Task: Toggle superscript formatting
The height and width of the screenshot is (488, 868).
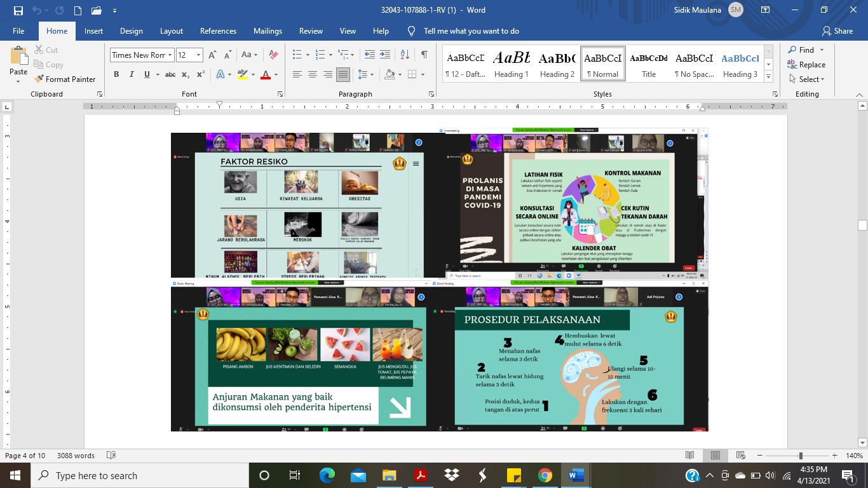Action: pos(201,74)
